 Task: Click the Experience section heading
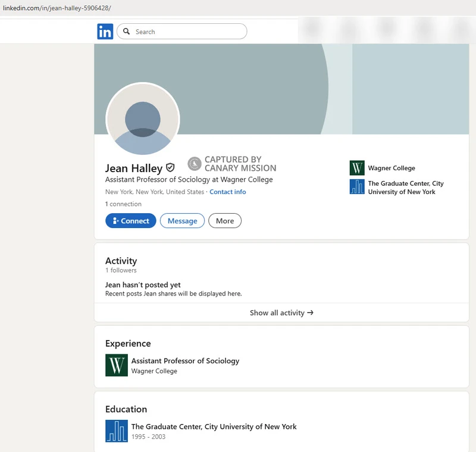tap(128, 344)
